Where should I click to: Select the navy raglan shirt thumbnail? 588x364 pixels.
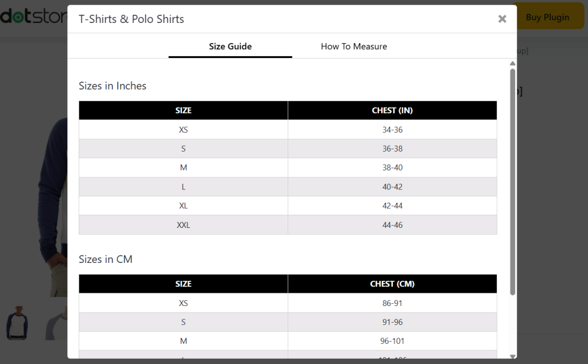pos(17,322)
